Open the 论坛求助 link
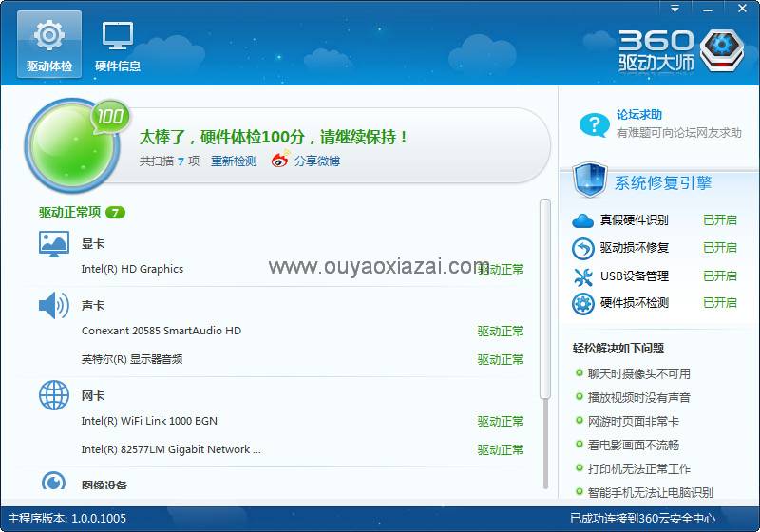 (638, 115)
